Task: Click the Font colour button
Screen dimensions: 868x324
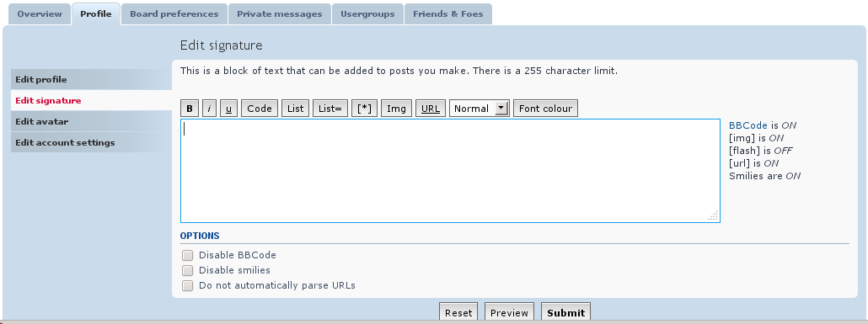Action: [x=545, y=109]
